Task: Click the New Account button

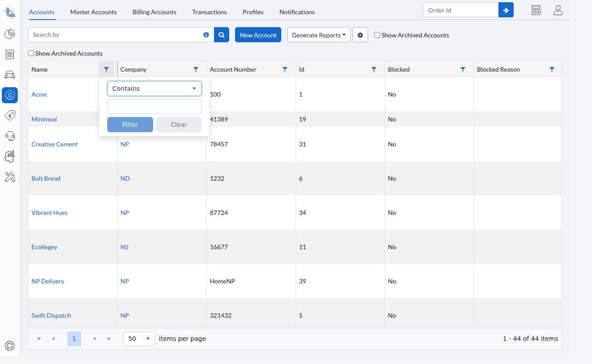Action: pyautogui.click(x=258, y=35)
